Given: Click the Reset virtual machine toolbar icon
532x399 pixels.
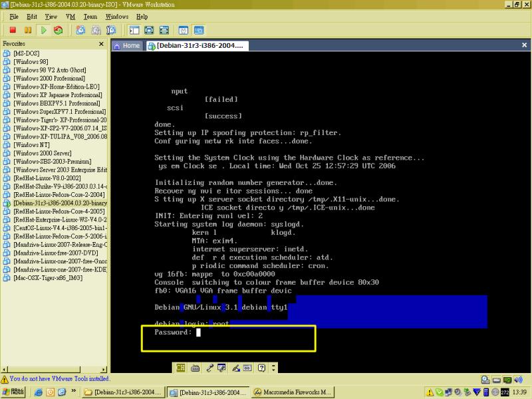Looking at the screenshot, I should pyautogui.click(x=59, y=30).
